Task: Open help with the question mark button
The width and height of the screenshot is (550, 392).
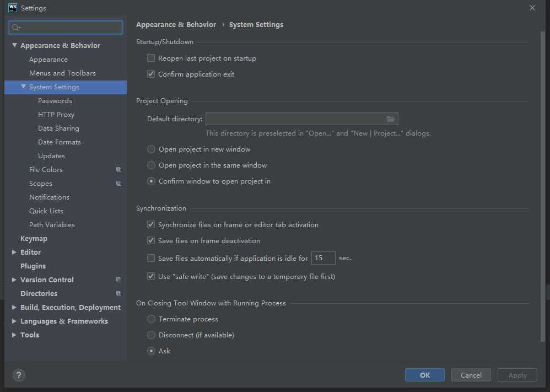Action: click(x=19, y=375)
